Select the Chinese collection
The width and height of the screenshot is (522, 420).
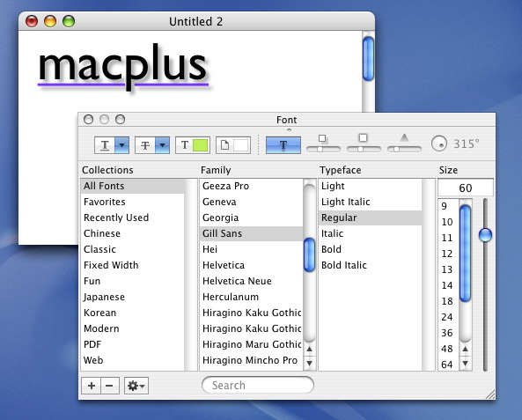[133, 233]
